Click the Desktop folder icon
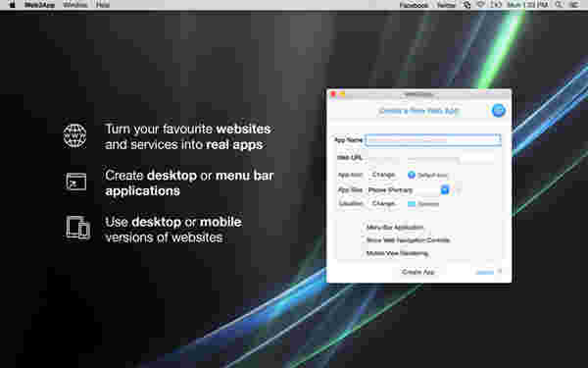This screenshot has width=588, height=368. tap(412, 204)
